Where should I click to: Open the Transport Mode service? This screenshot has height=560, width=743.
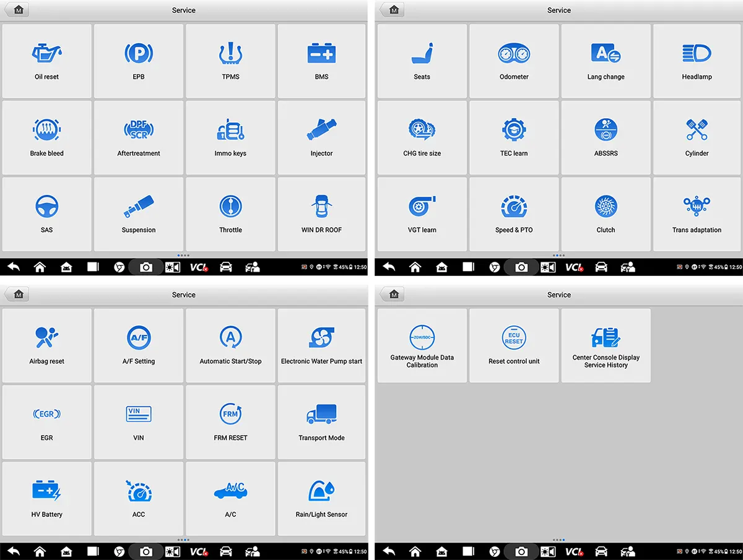point(322,422)
